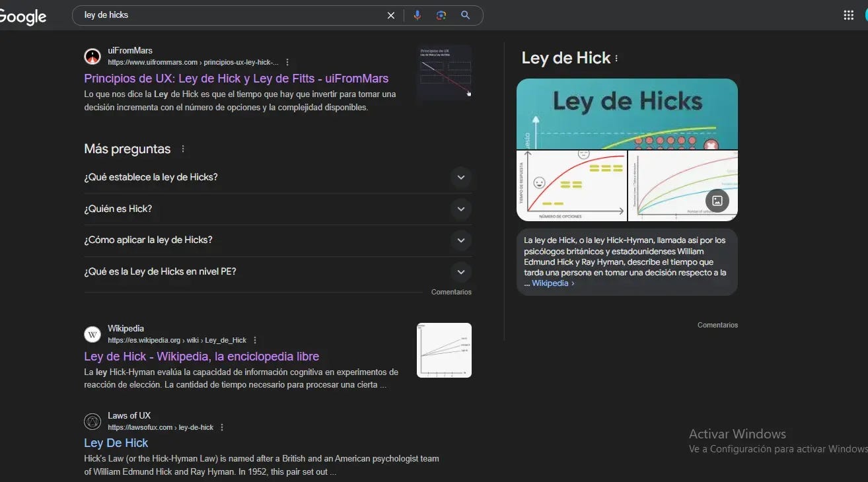The height and width of the screenshot is (482, 868).
Task: Open the more options dots for uiFromMars result
Action: click(287, 62)
